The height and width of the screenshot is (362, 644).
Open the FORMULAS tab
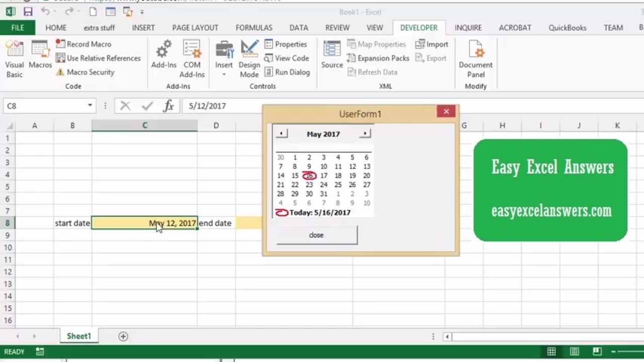[254, 28]
